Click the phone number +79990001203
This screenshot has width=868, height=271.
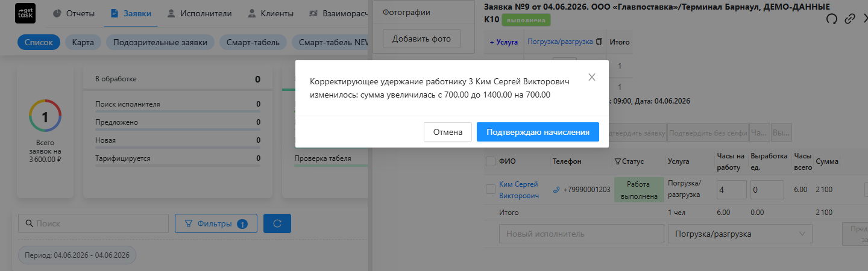point(587,190)
